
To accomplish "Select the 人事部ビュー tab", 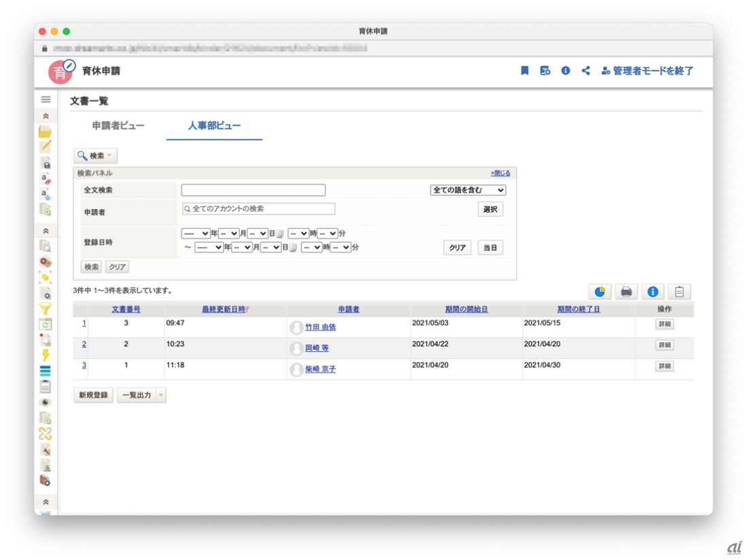I will [x=214, y=126].
